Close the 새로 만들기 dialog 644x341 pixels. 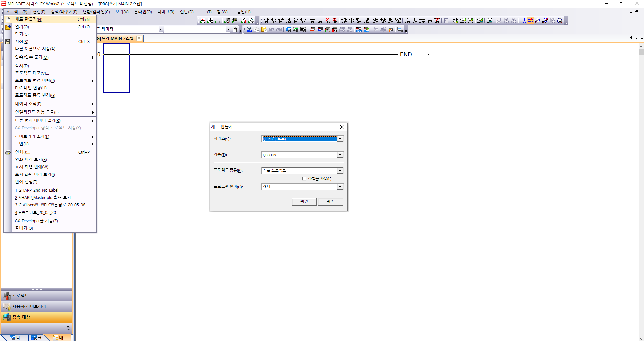point(342,127)
